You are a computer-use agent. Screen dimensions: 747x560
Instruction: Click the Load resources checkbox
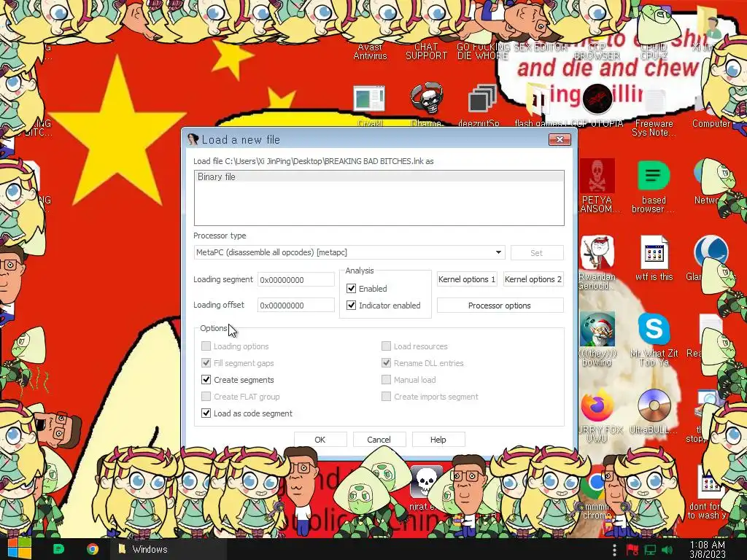(x=387, y=346)
